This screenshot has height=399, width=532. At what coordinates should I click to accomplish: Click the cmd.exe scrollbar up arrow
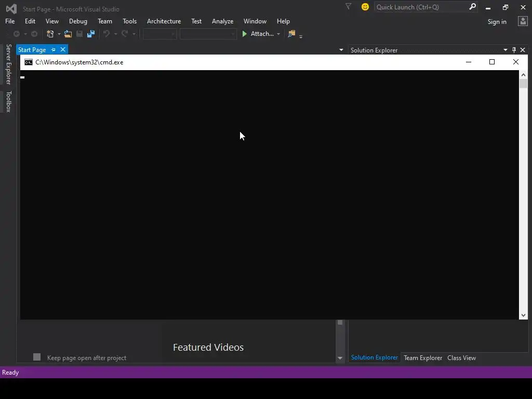[x=523, y=75]
